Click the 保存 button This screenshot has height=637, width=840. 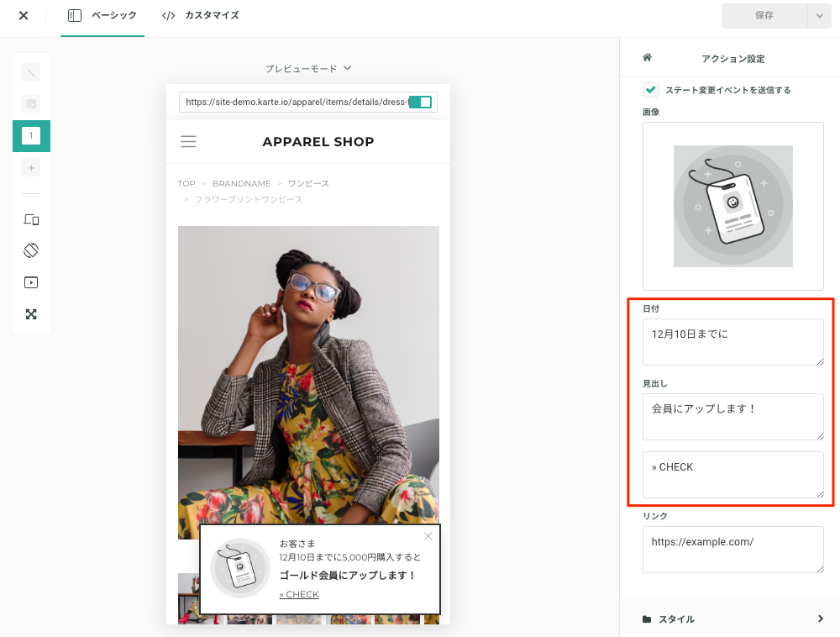[x=764, y=15]
